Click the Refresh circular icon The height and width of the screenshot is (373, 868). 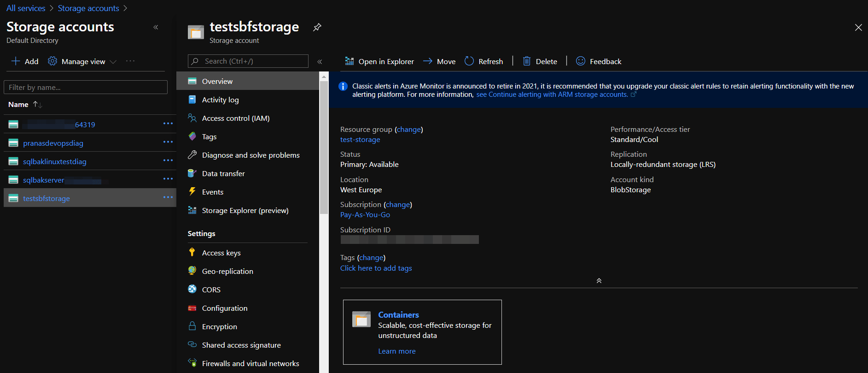469,61
